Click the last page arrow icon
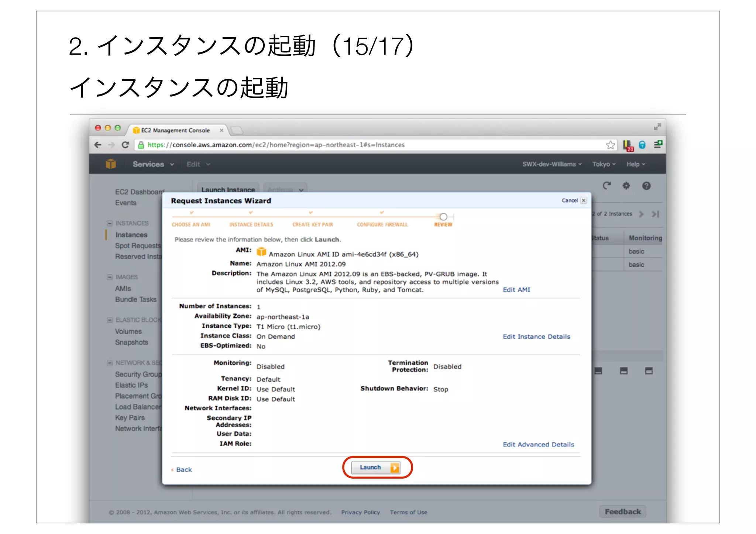Image resolution: width=756 pixels, height=534 pixels. point(655,214)
